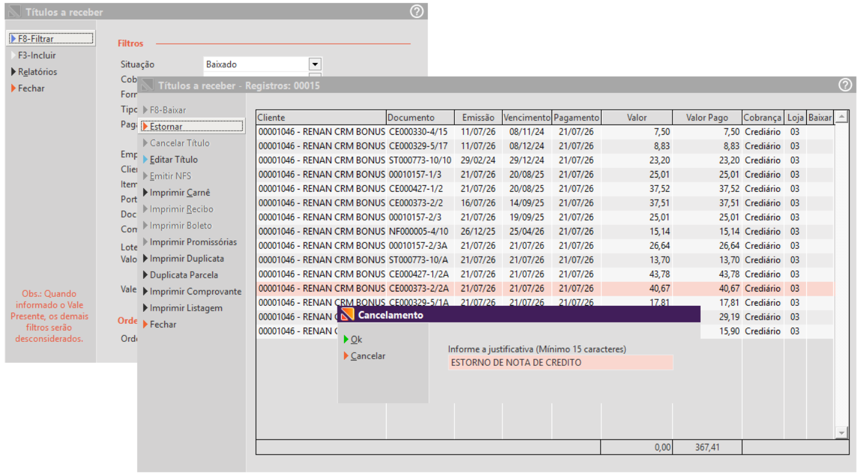Click the Valor column header
The image size is (868, 475).
(x=637, y=118)
